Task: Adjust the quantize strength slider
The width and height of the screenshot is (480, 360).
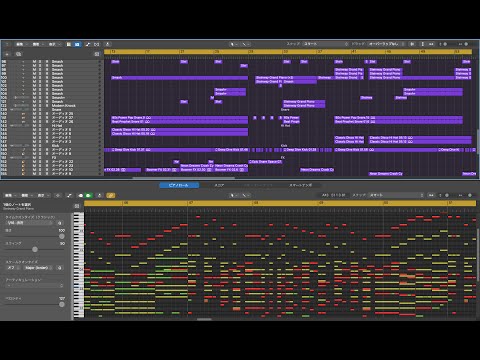Action: tap(62, 236)
